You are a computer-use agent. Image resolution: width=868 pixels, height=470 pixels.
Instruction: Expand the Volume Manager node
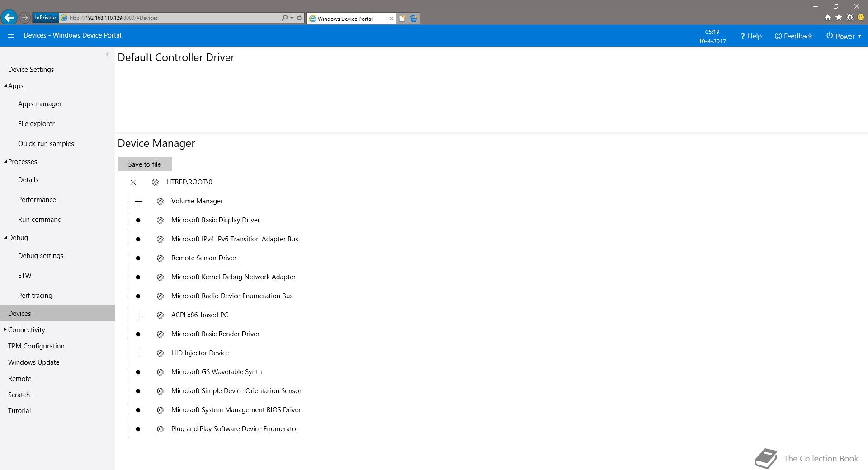pyautogui.click(x=138, y=201)
